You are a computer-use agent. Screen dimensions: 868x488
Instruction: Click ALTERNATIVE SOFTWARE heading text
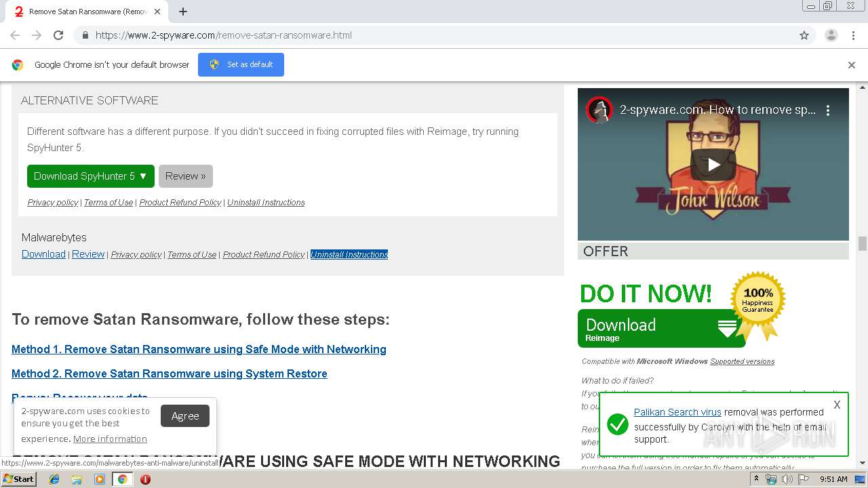(x=90, y=100)
